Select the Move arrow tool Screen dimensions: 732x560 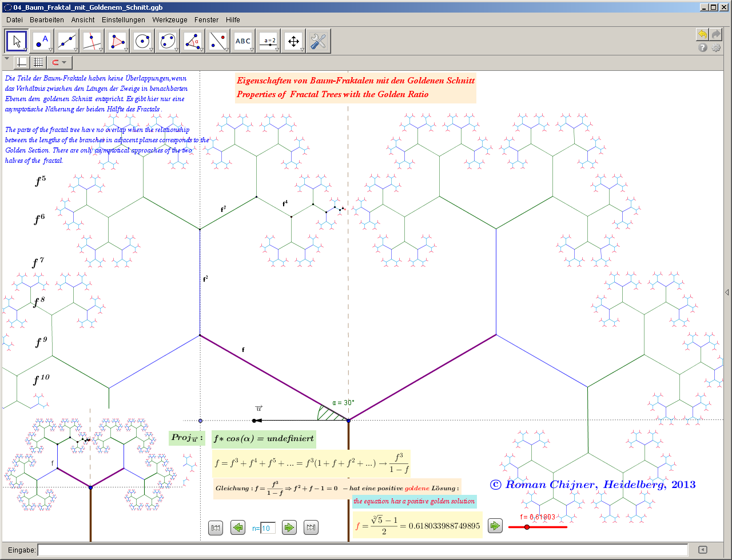17,41
